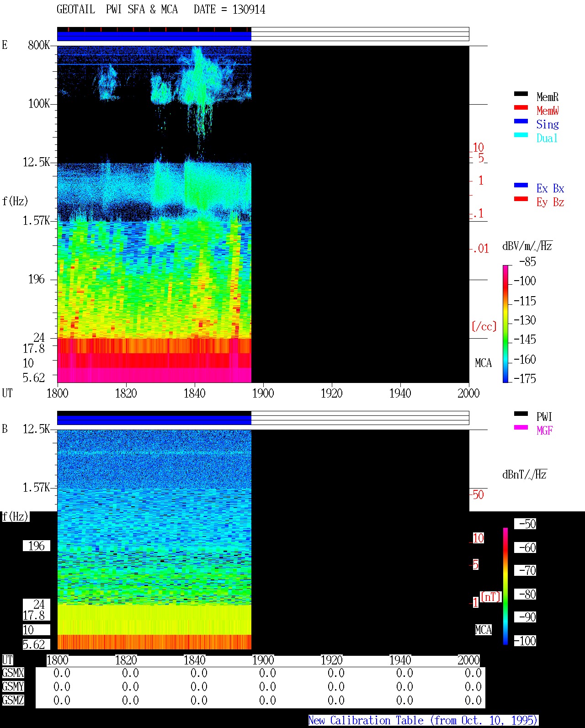Image resolution: width=585 pixels, height=728 pixels.
Task: Click the black PWI legend swatch
Action: (521, 414)
